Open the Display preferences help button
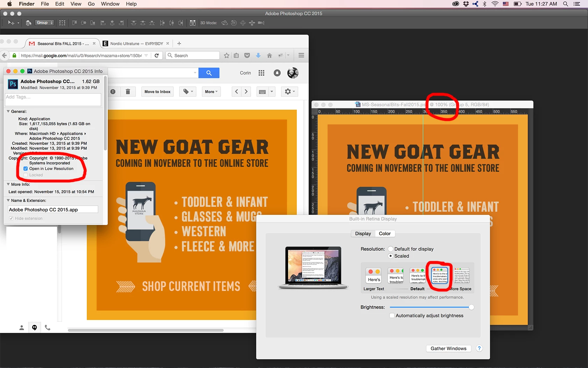This screenshot has height=368, width=588. [x=479, y=348]
